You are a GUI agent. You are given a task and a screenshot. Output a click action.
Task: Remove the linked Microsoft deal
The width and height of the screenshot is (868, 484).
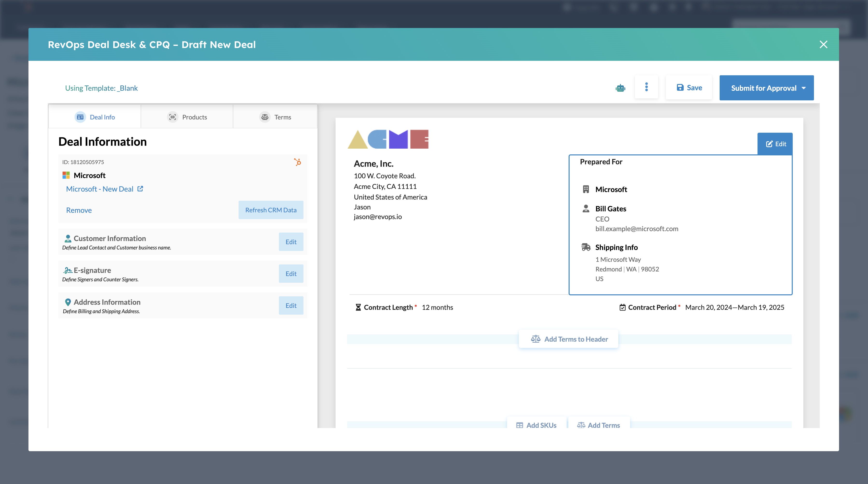tap(79, 210)
